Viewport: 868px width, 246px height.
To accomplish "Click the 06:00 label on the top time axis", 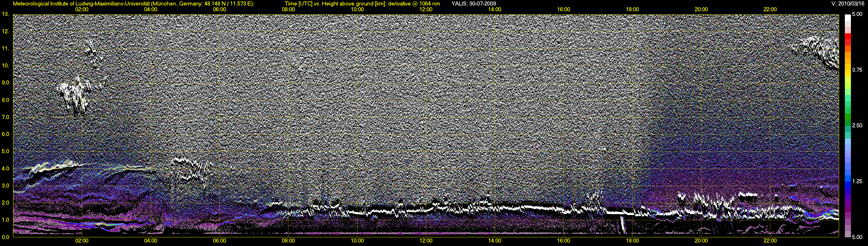I will [220, 10].
